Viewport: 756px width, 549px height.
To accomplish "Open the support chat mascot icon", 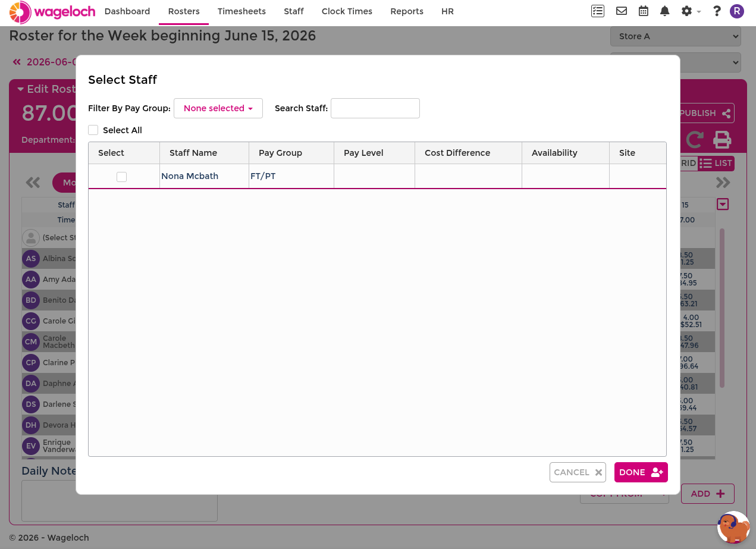I will tap(733, 527).
